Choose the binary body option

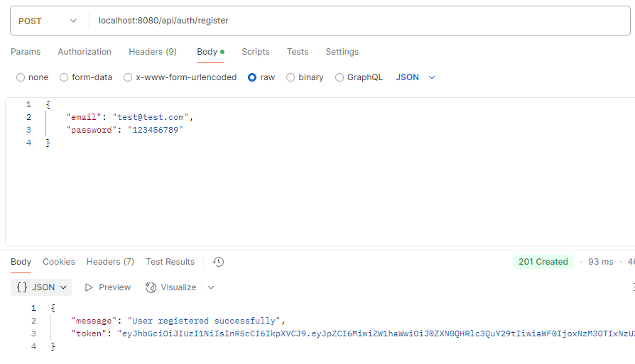[x=291, y=77]
